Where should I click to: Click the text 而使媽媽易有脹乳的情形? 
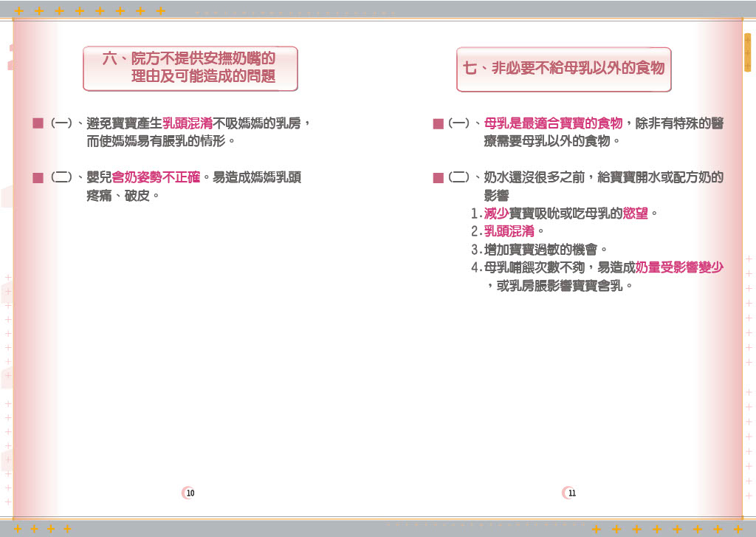(161, 141)
